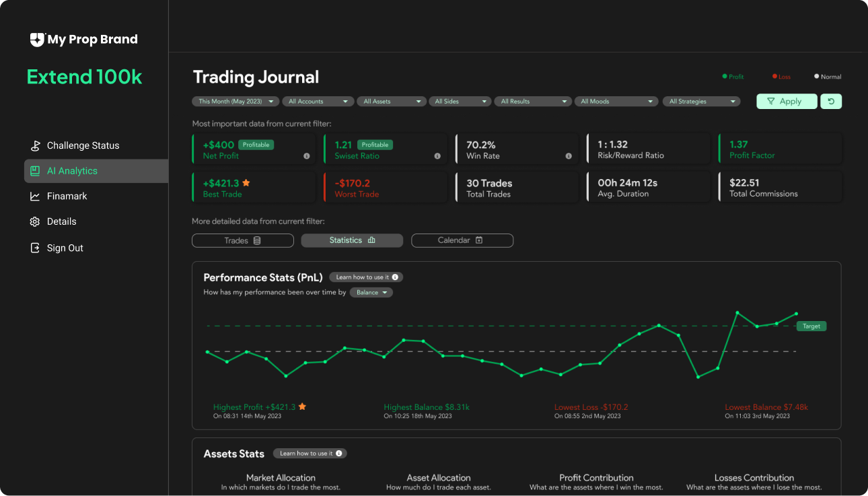Image resolution: width=868 pixels, height=496 pixels.
Task: Click the Details gear icon
Action: (x=35, y=221)
